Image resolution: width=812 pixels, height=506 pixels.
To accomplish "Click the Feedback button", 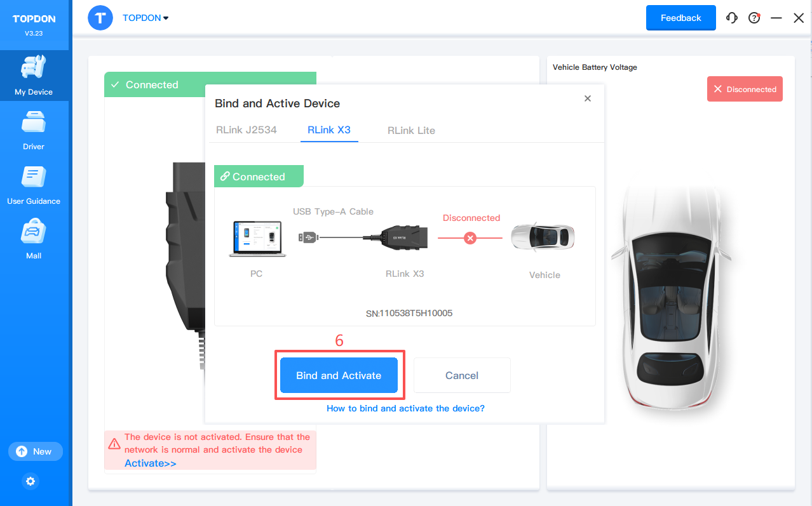I will 680,18.
